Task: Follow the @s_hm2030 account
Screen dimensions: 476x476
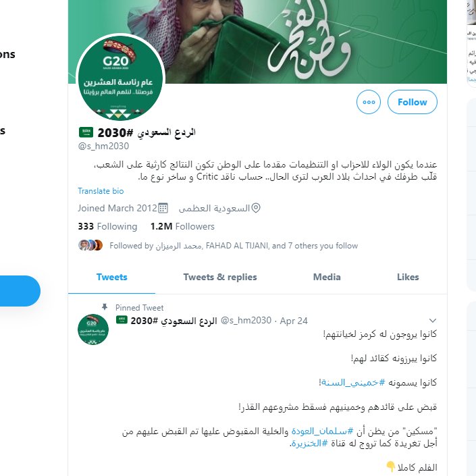Action: click(413, 102)
